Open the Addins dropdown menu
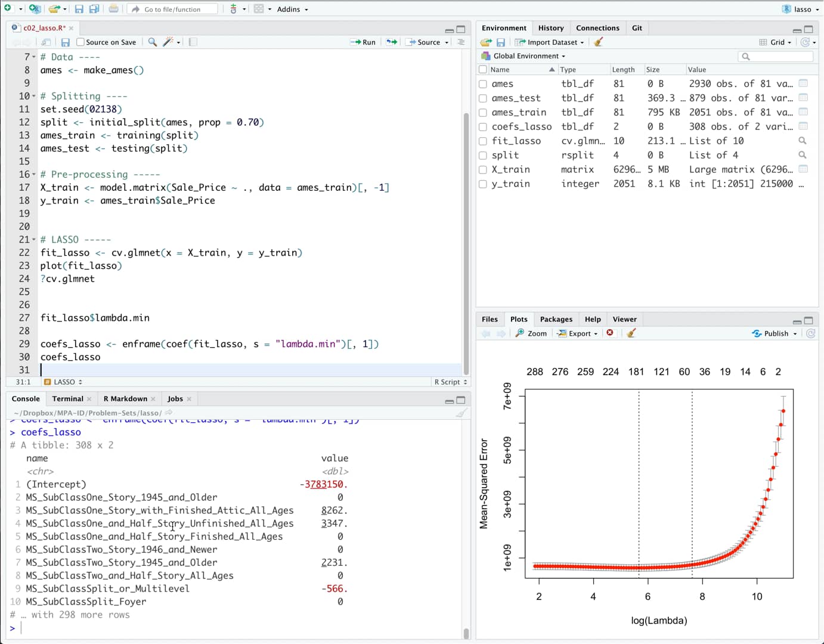824x644 pixels. (292, 10)
